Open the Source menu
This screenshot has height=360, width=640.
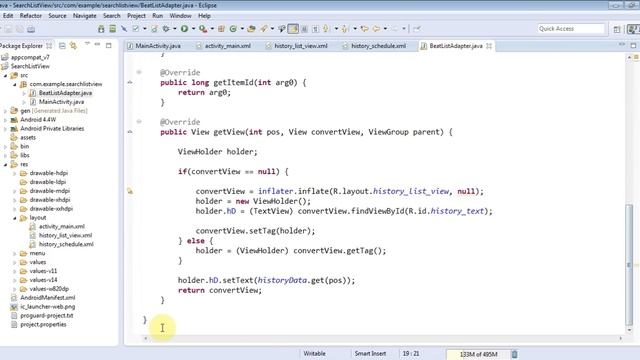(x=57, y=16)
